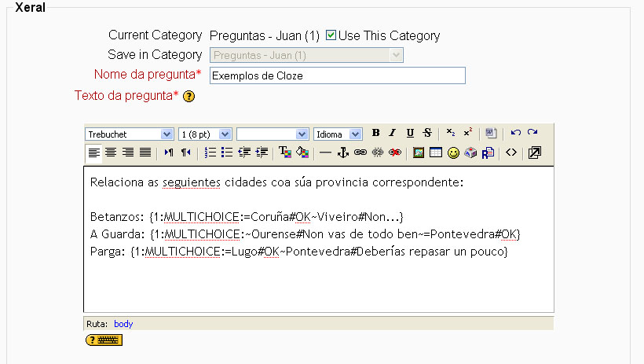Open the keyboard shortcuts help button
The width and height of the screenshot is (644, 364).
tap(104, 340)
